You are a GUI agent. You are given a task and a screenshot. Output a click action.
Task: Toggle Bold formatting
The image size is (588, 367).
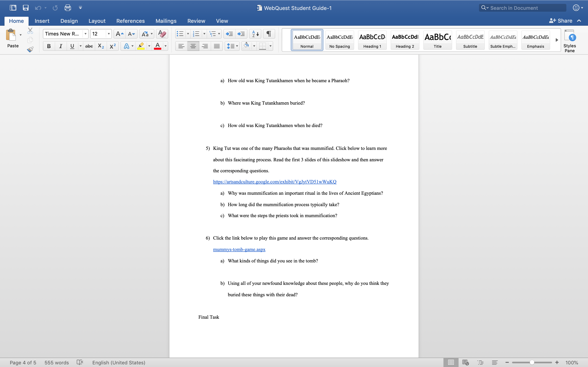click(x=49, y=46)
